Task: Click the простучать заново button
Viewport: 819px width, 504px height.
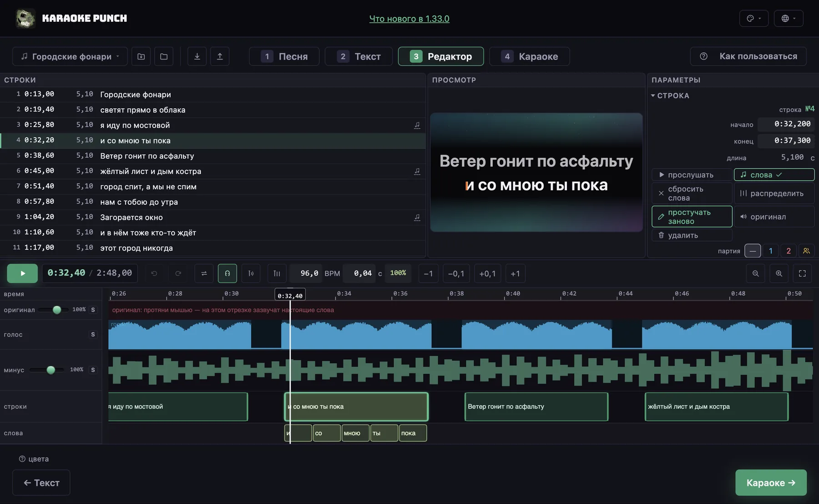Action: tap(692, 217)
